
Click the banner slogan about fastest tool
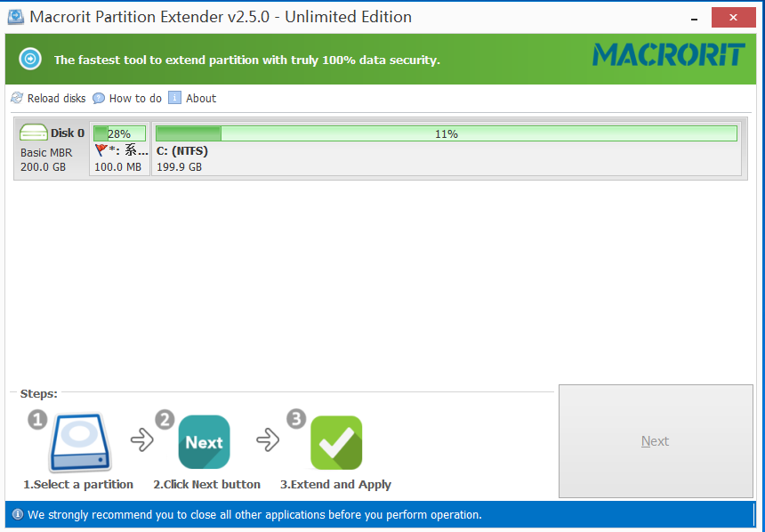[x=247, y=60]
